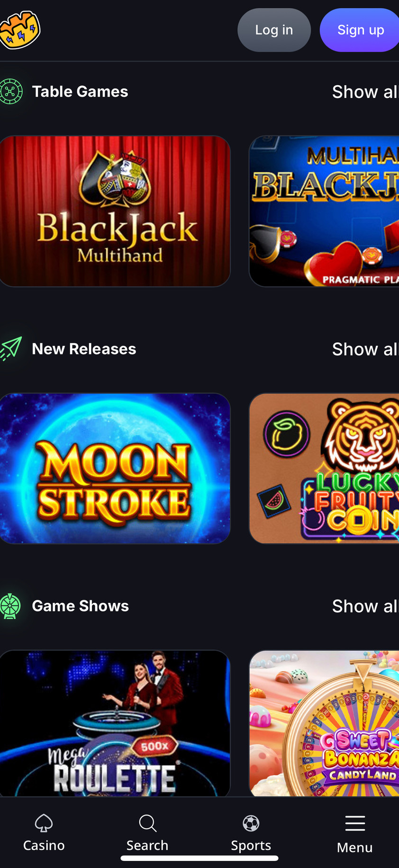
Task: Tap the Casino spade icon
Action: pos(44,823)
